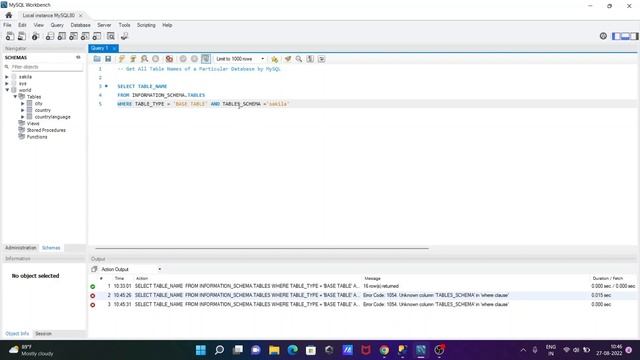The height and width of the screenshot is (360, 640).
Task: Select the Stored Procedures node
Action: pyautogui.click(x=46, y=130)
